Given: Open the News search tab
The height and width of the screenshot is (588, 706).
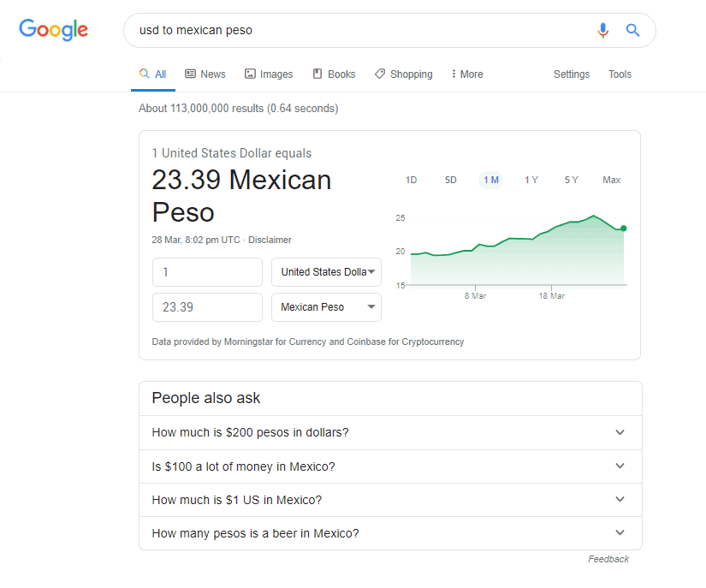Looking at the screenshot, I should (205, 74).
